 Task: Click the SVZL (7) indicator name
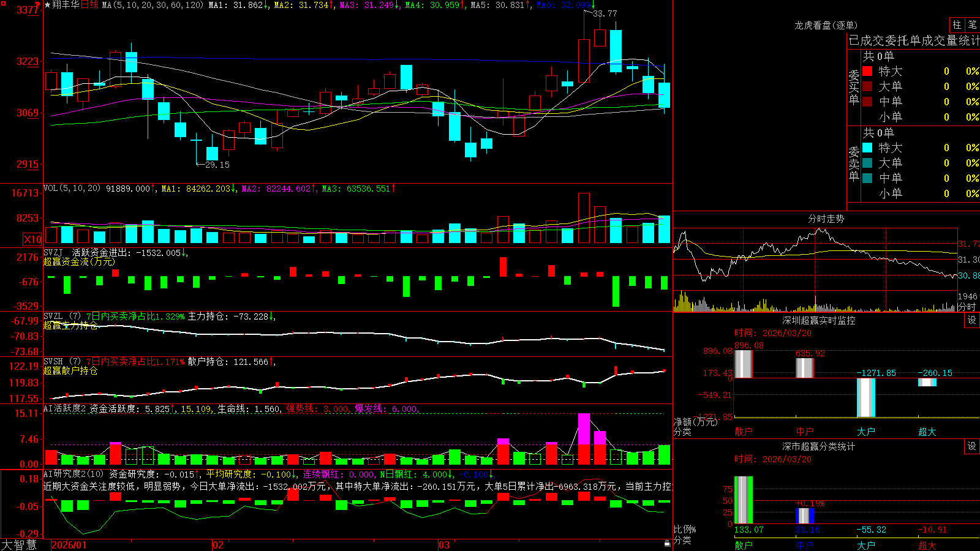pos(62,317)
